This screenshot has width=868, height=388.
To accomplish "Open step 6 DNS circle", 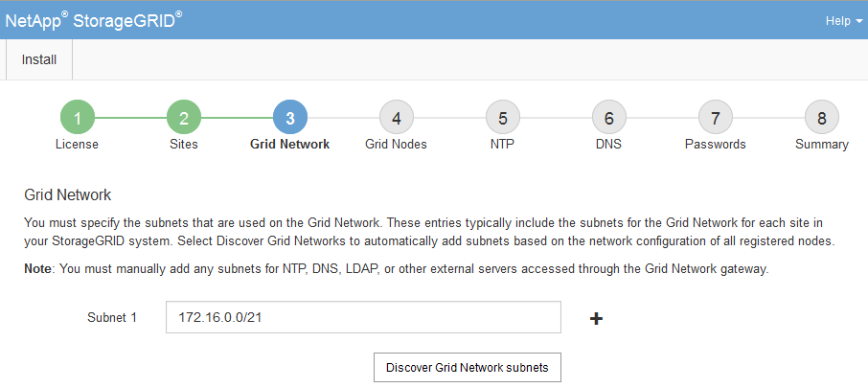I will pos(608,118).
